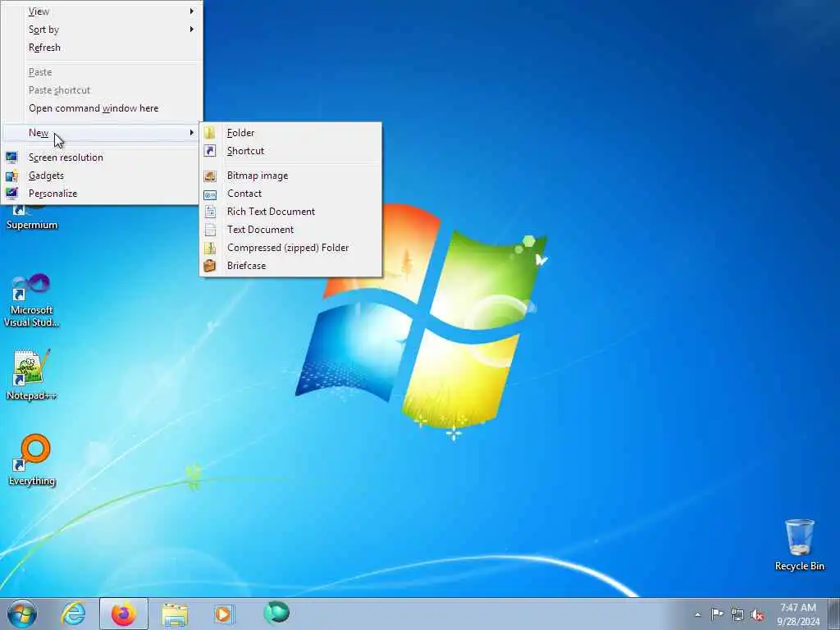The image size is (840, 630).
Task: Create a new Rich Text Document
Action: tap(290, 212)
